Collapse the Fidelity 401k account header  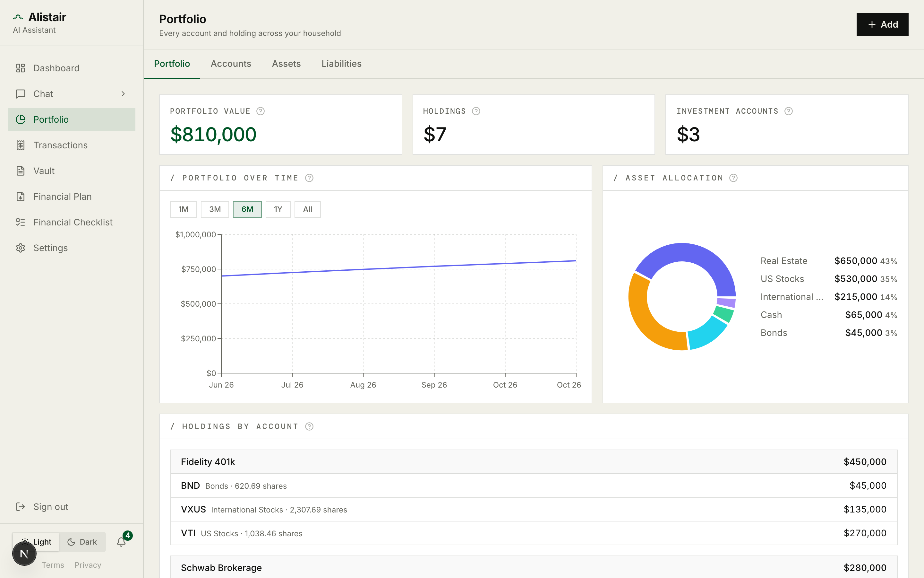pos(534,462)
